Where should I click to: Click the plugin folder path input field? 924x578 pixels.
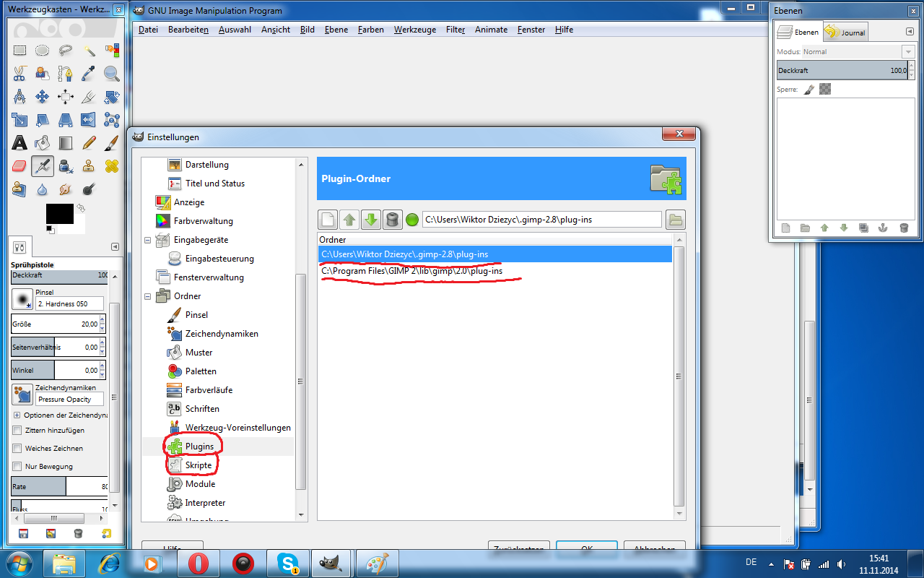541,220
